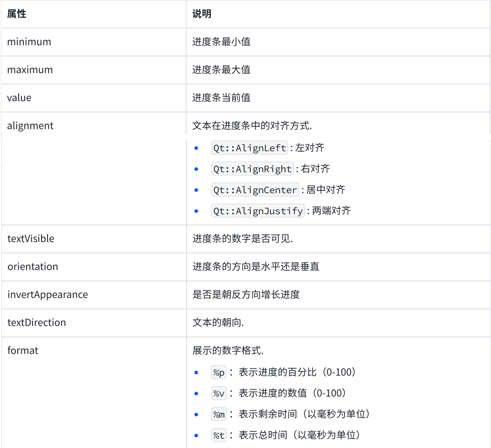The height and width of the screenshot is (448, 491).
Task: Select the text 文本的朝向.
Action: (218, 322)
